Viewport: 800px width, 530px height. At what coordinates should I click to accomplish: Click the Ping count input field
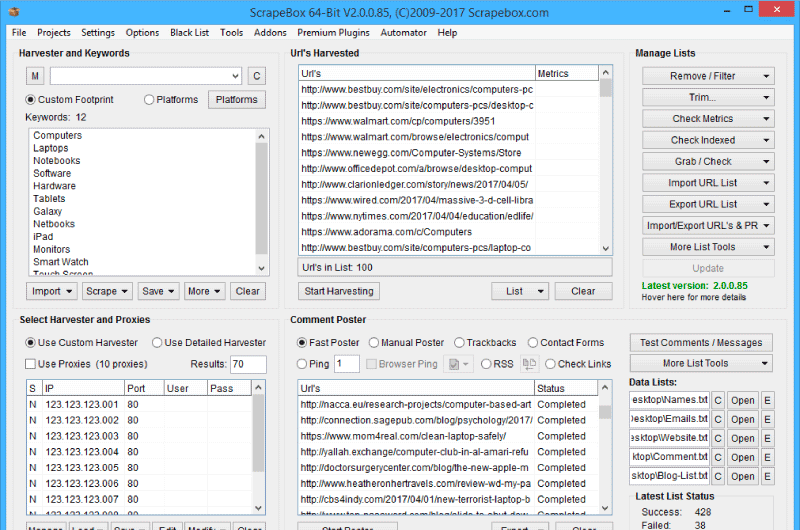click(x=347, y=364)
